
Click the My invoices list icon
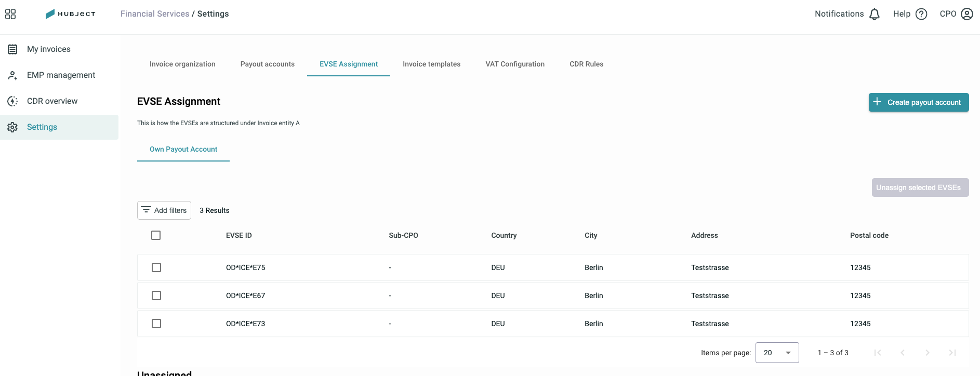12,49
